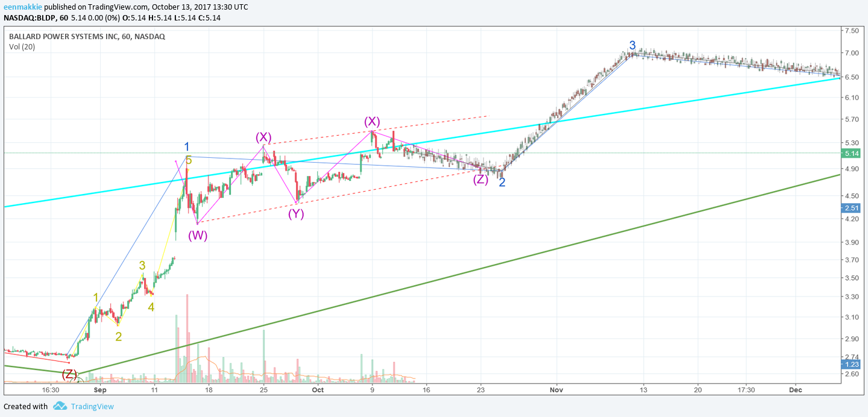Click the 6.10 price axis label
The width and height of the screenshot is (868, 417).
[x=852, y=98]
